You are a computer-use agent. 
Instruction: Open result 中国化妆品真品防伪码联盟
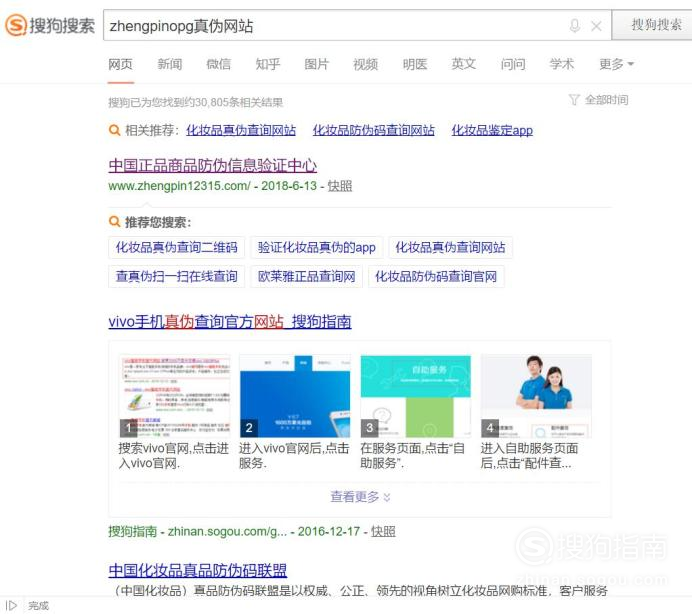click(x=198, y=570)
